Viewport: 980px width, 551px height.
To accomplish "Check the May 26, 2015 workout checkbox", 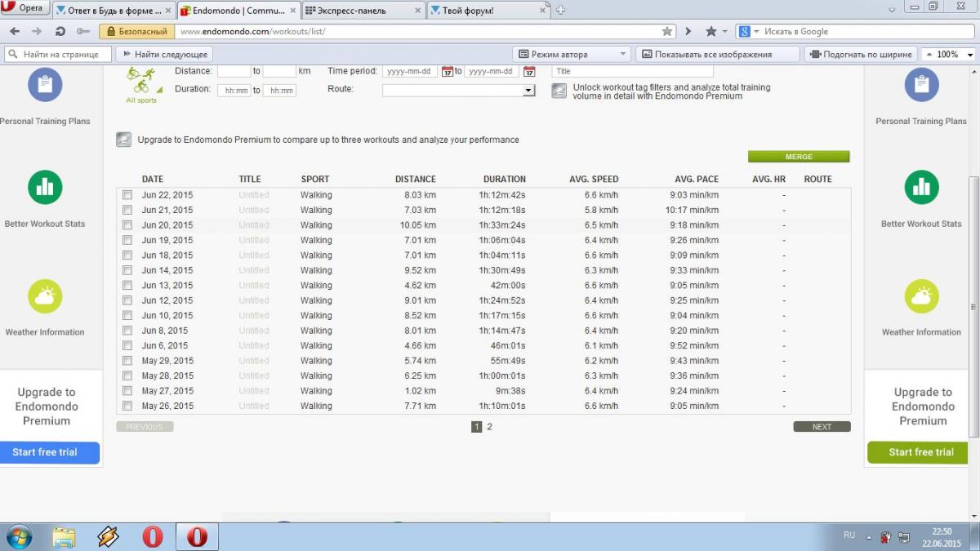I will 127,406.
